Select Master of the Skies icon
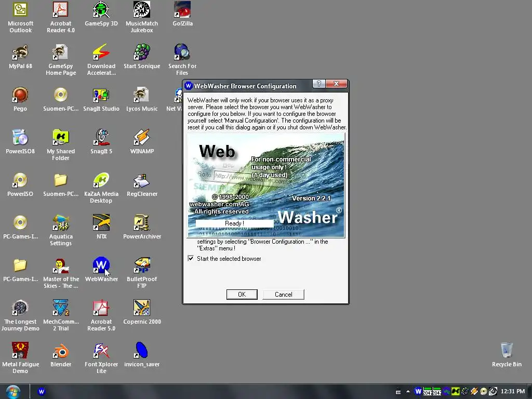Viewport: 532px width, 399px height. (61, 273)
